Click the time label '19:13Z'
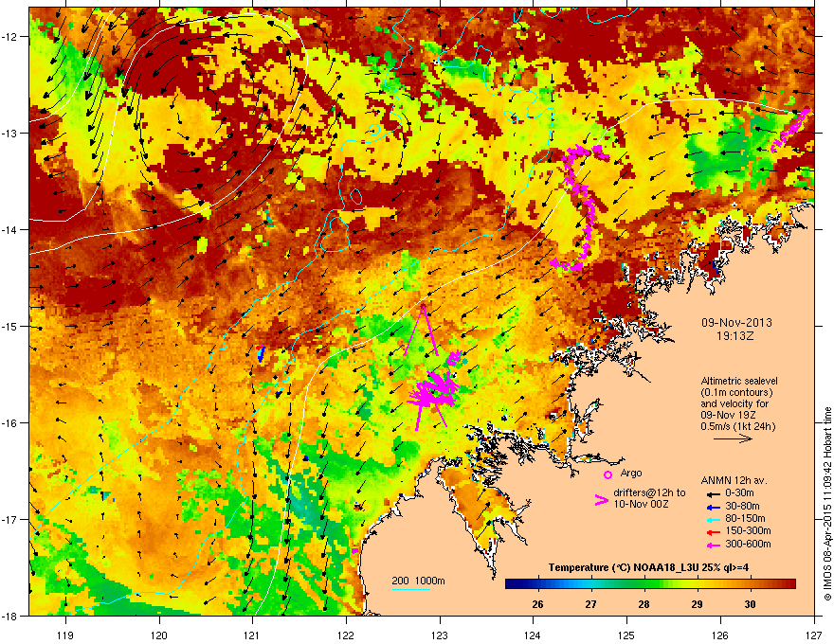Screen dimensions: 834x644 point(735,336)
